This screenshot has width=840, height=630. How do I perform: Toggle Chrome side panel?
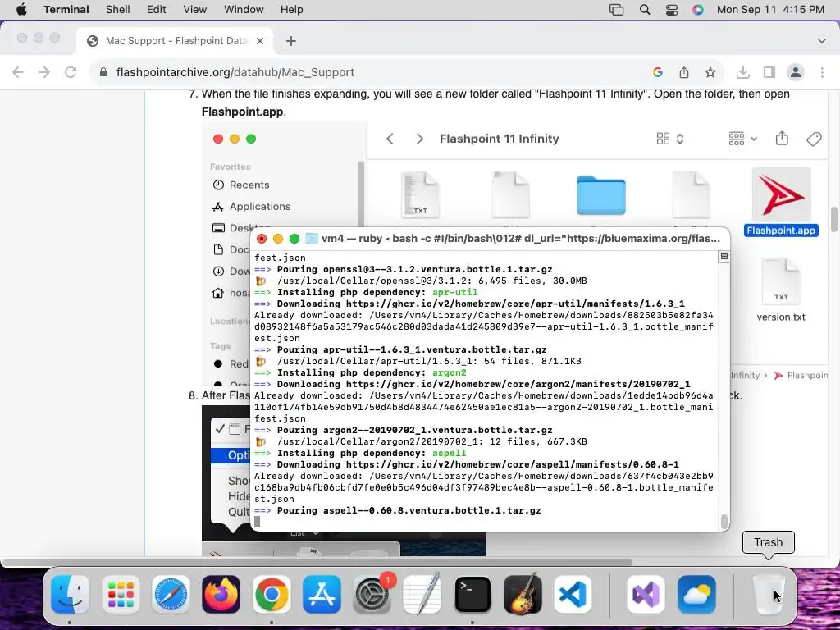click(x=769, y=72)
